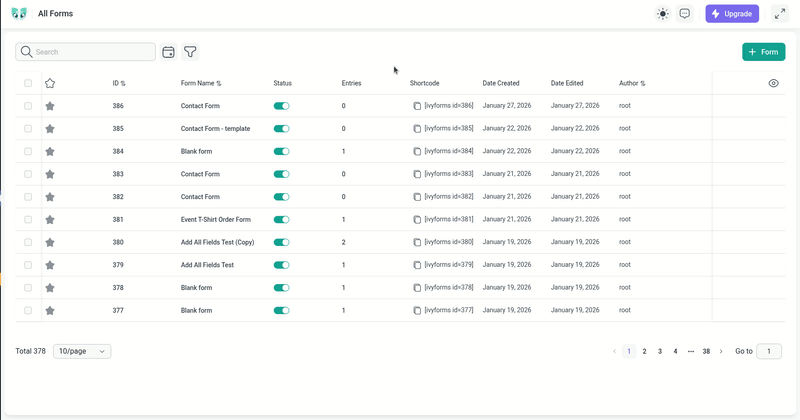This screenshot has height=420, width=800.
Task: Open the 10/page size dropdown
Action: pos(82,351)
